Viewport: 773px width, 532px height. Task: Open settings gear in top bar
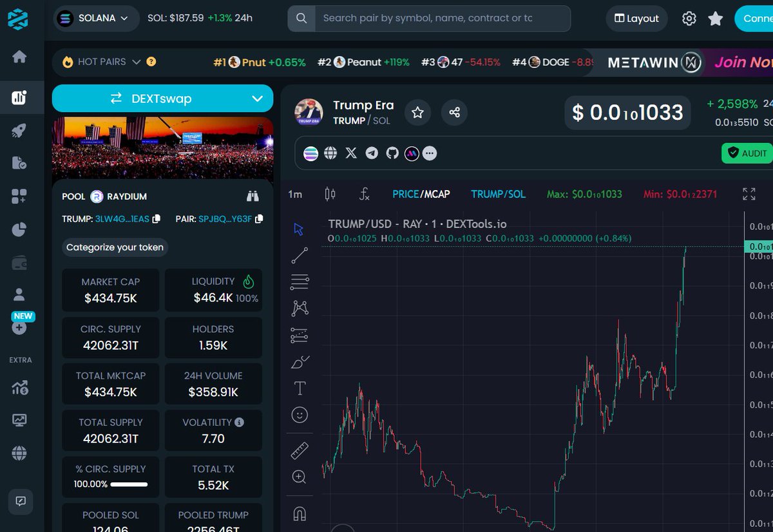689,19
